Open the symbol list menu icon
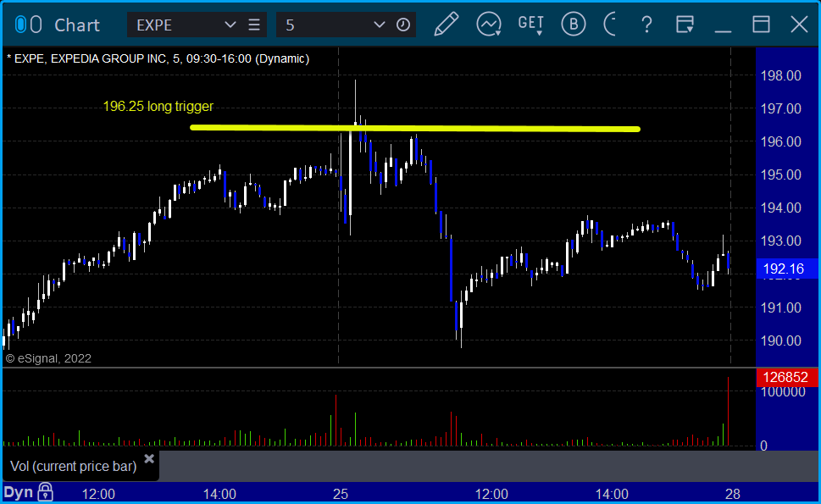This screenshot has width=821, height=504. [254, 25]
